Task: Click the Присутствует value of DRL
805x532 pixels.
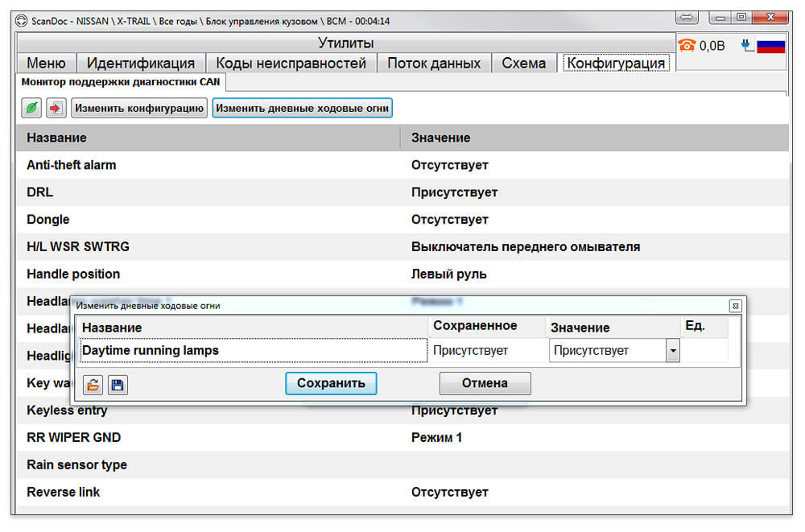Action: 454,192
